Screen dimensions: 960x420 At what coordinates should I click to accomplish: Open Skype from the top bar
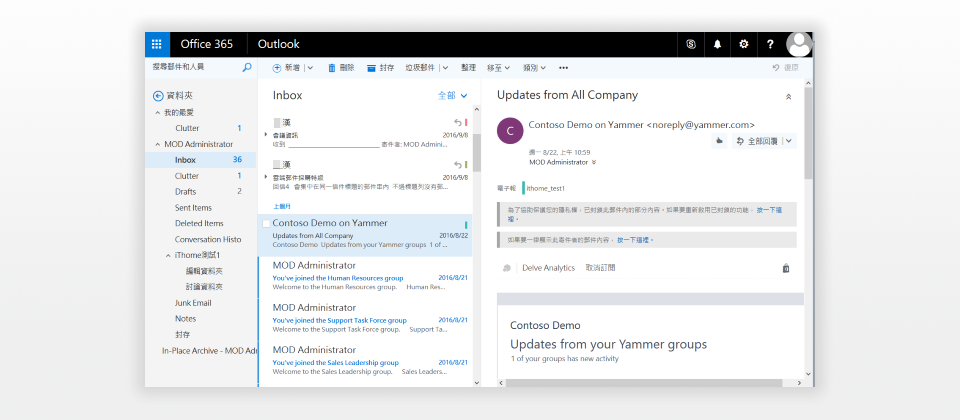click(691, 44)
